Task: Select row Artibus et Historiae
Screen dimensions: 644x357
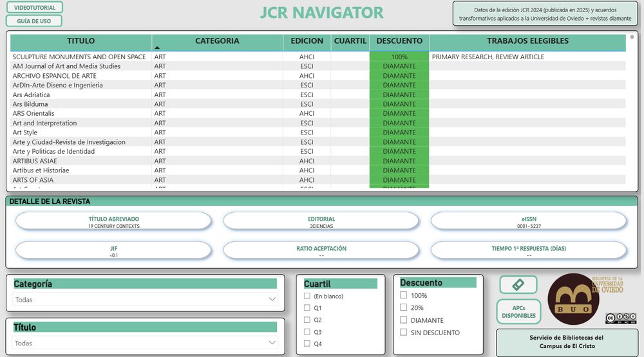Action: [318, 170]
